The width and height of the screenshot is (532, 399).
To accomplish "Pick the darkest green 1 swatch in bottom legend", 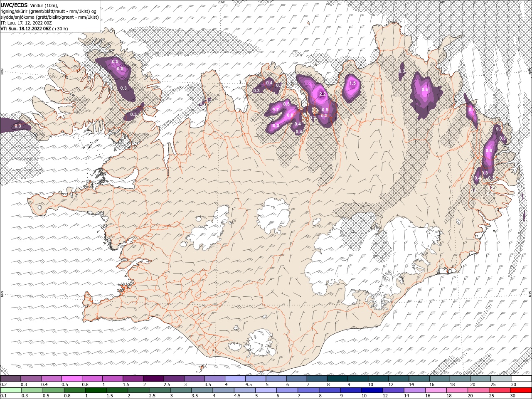I will tap(96, 390).
